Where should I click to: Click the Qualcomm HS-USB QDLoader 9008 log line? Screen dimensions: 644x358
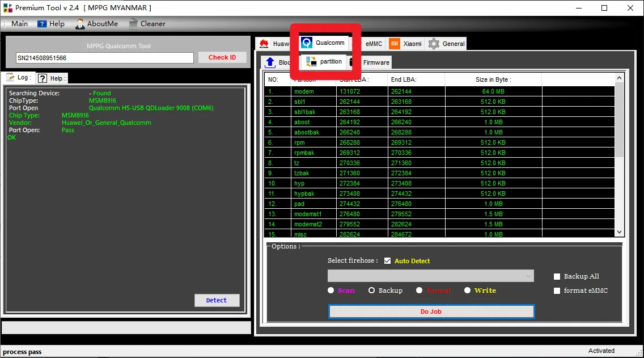pyautogui.click(x=151, y=108)
